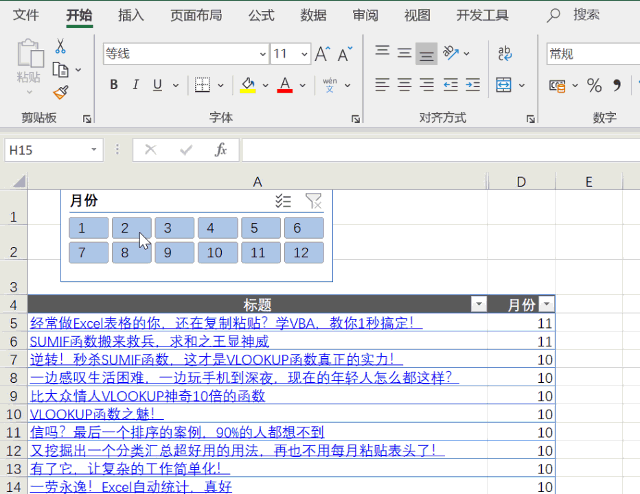
Task: Click the formula bar cancel X
Action: pyautogui.click(x=151, y=150)
